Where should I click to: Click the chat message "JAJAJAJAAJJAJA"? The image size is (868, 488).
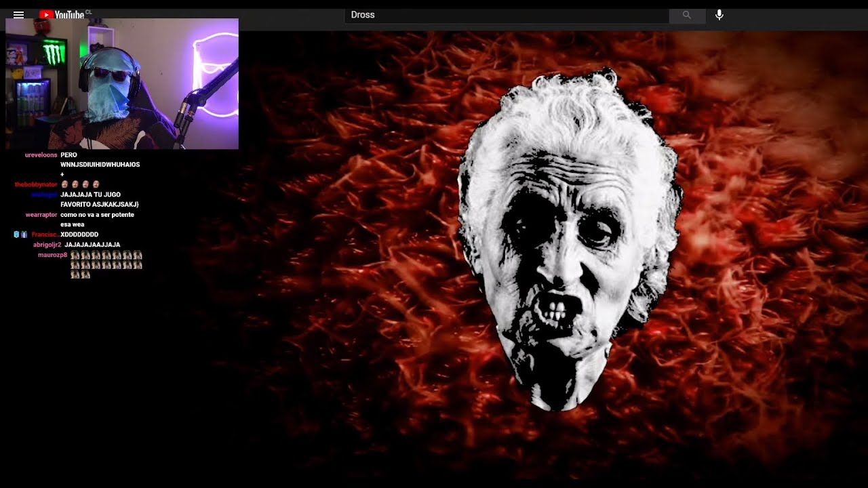(x=92, y=245)
